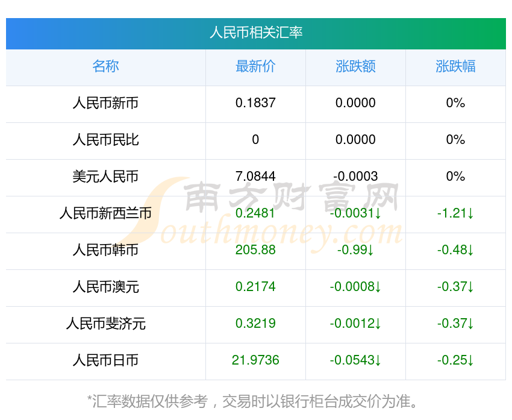Image resolution: width=512 pixels, height=420 pixels.
Task: Click the change amount -0.0543↓
Action: (x=355, y=360)
